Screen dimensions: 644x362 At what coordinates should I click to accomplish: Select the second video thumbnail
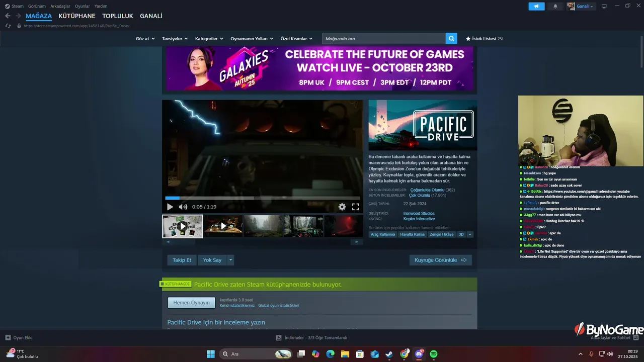pyautogui.click(x=223, y=226)
